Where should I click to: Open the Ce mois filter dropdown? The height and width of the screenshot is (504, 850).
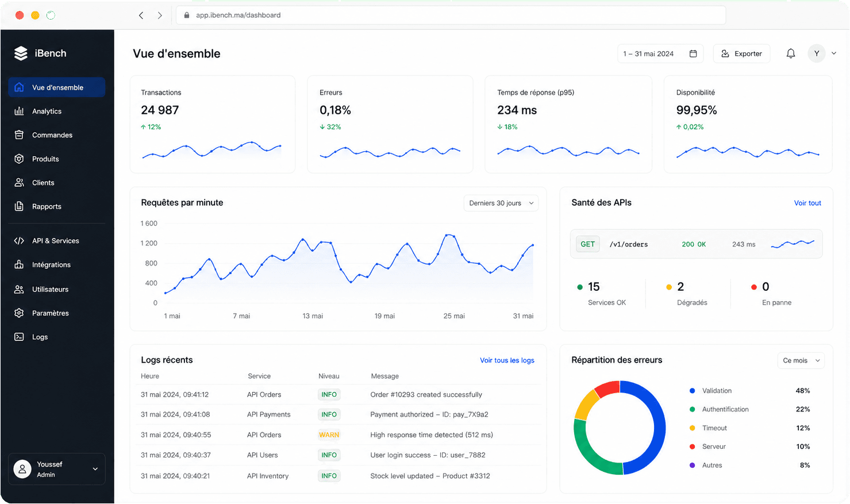click(801, 360)
